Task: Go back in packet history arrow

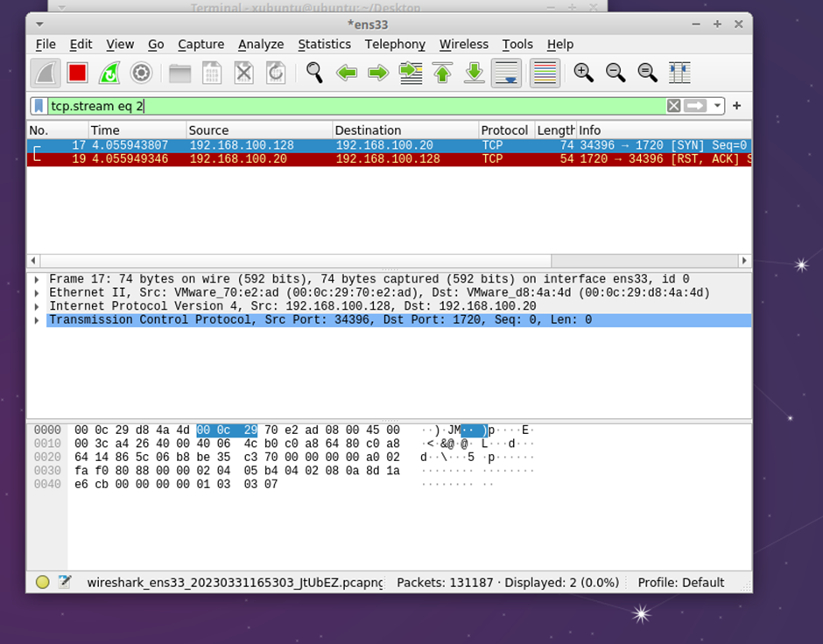Action: (x=347, y=73)
